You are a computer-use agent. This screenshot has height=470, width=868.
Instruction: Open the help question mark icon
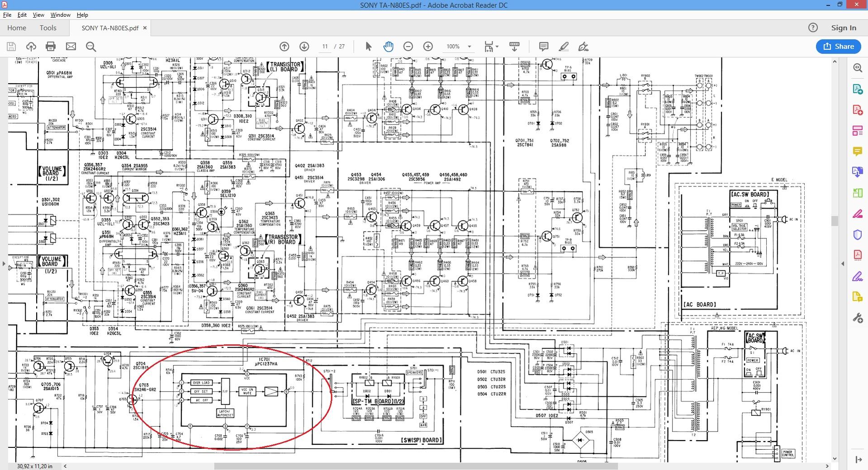coord(813,28)
